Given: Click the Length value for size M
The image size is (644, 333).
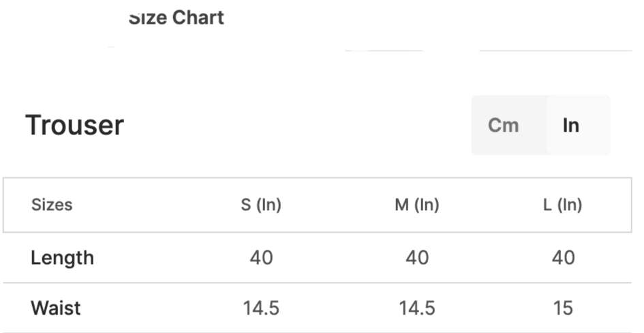Looking at the screenshot, I should pos(417,258).
